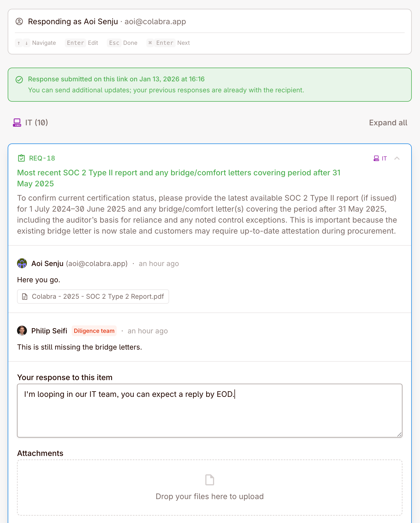
Task: Collapse the REQ-18 request card
Action: 397,158
